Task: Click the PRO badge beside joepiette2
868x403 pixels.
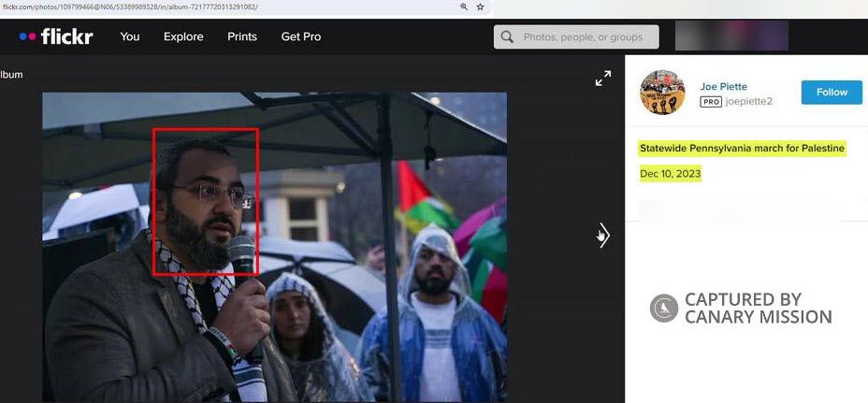Action: 711,102
